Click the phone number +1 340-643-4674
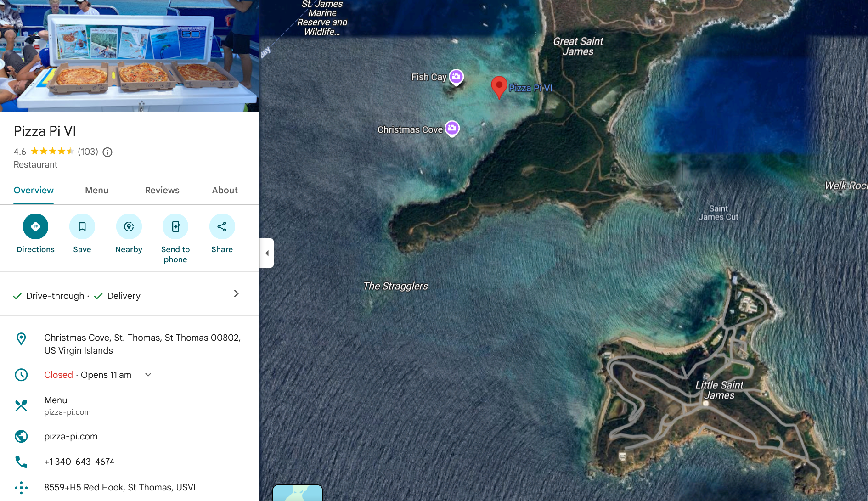 coord(79,462)
